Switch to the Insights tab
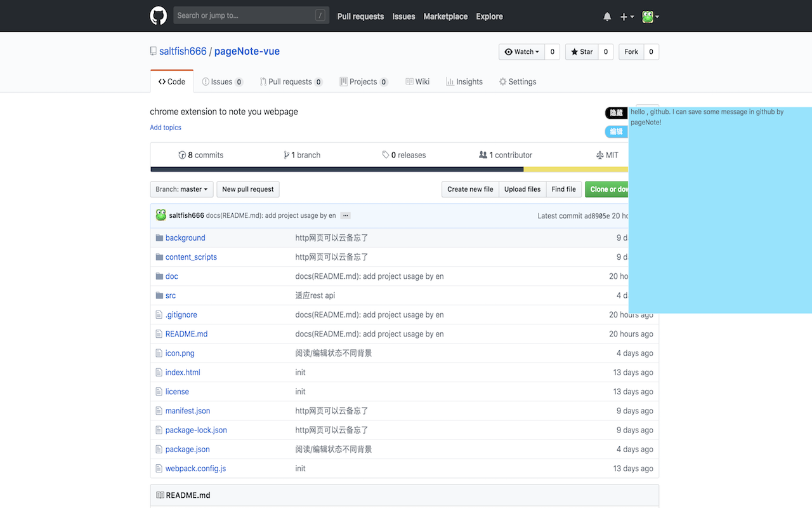This screenshot has height=508, width=812. pos(464,82)
